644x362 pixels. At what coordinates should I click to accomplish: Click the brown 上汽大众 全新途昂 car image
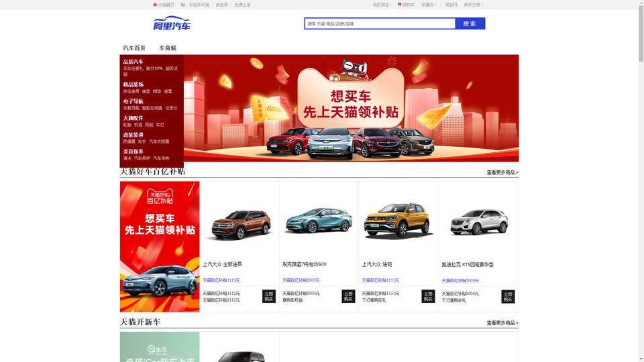(241, 224)
